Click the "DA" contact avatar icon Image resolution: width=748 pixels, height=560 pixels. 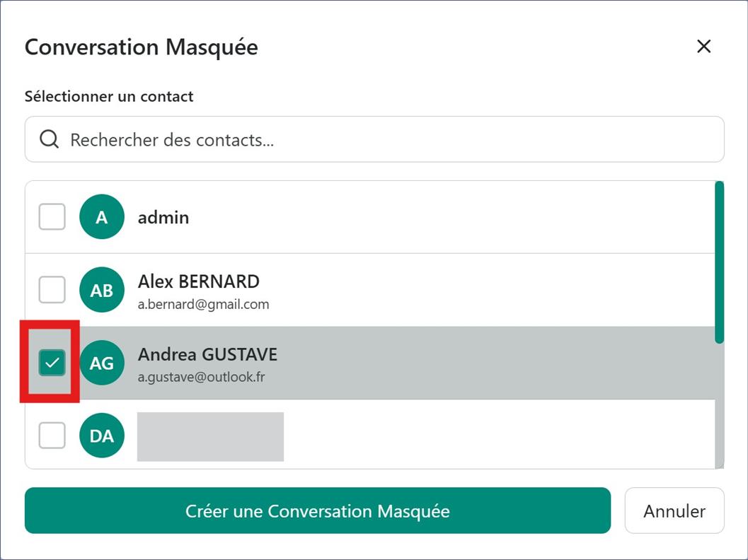pos(101,436)
